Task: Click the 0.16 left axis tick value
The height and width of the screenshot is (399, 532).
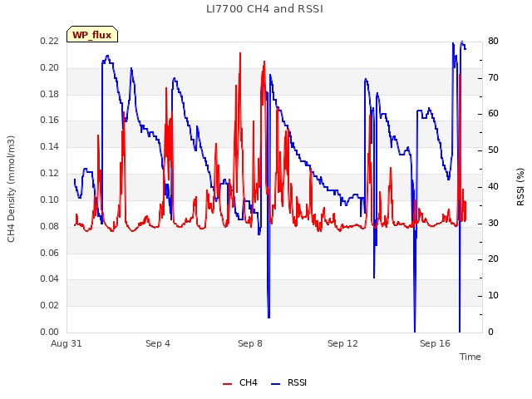Action: 50,120
